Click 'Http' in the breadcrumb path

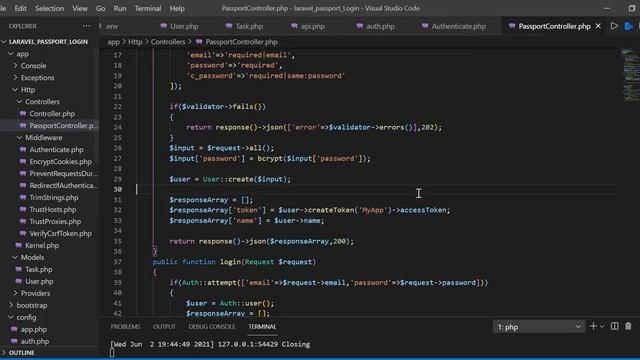(135, 42)
